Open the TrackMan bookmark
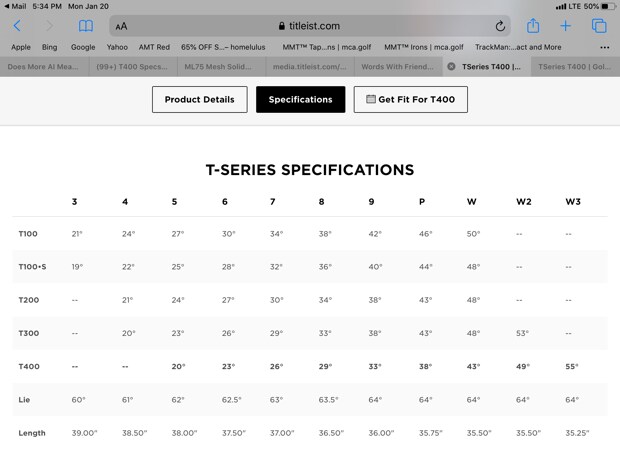This screenshot has height=465, width=620. click(518, 47)
